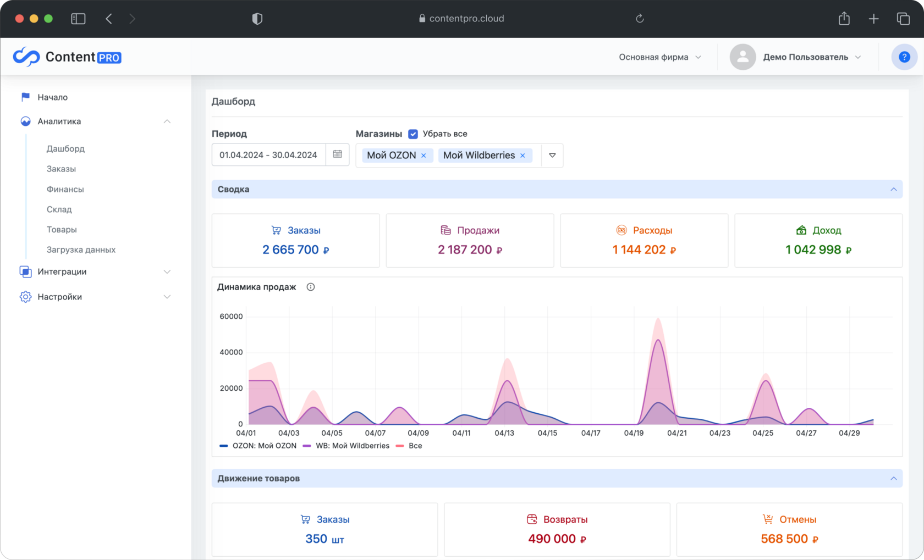Click the period date range field
Screen dimensions: 924x560
(268, 155)
